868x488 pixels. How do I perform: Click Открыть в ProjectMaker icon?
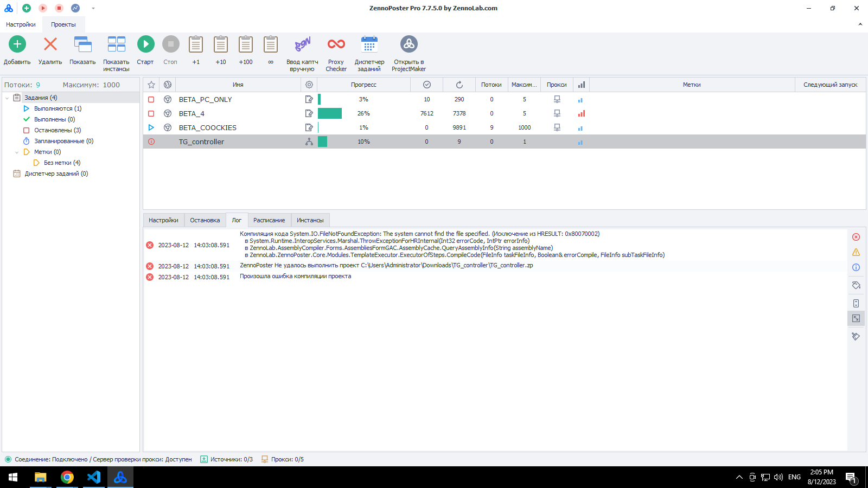click(409, 44)
